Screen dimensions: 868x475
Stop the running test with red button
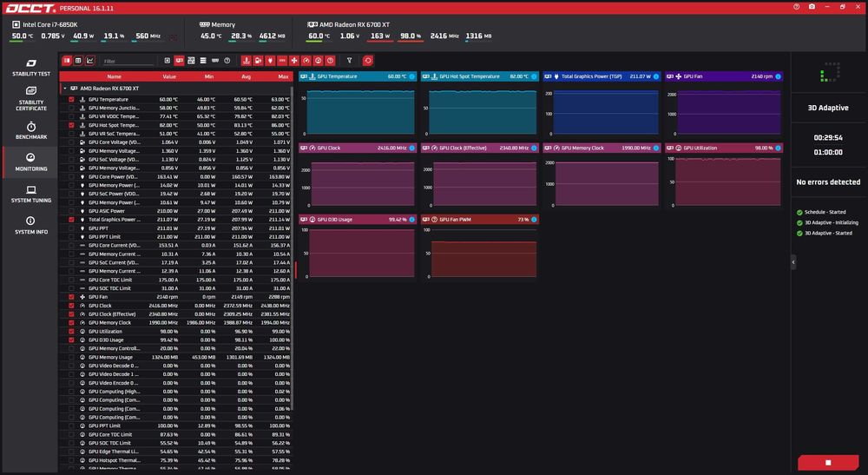828,462
